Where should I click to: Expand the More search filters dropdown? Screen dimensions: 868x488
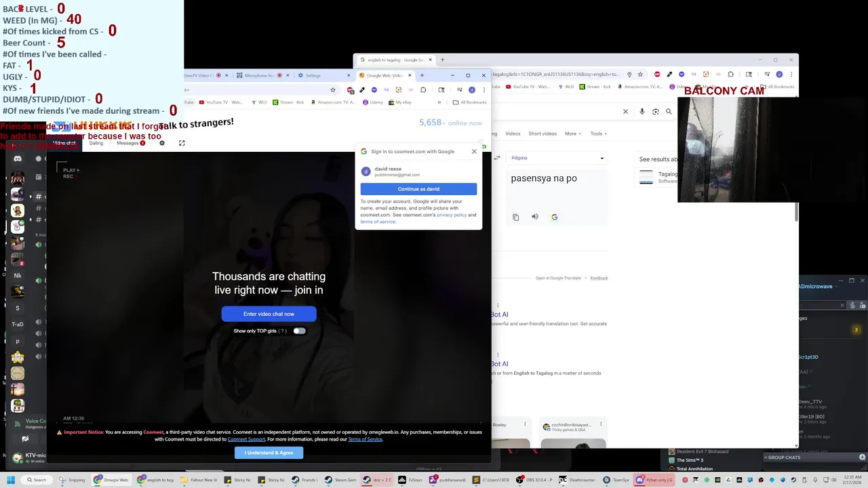tap(573, 134)
